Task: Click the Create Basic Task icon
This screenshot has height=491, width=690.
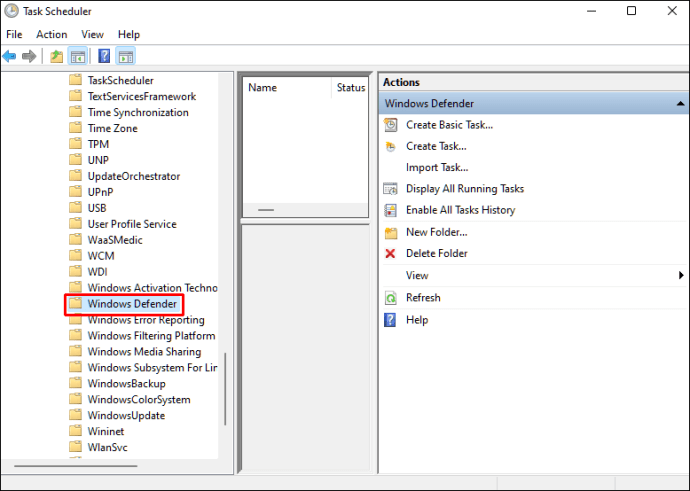Action: click(x=391, y=125)
